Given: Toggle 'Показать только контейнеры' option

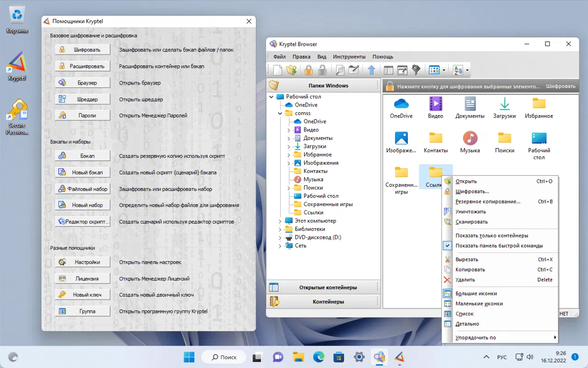Looking at the screenshot, I should tap(492, 236).
